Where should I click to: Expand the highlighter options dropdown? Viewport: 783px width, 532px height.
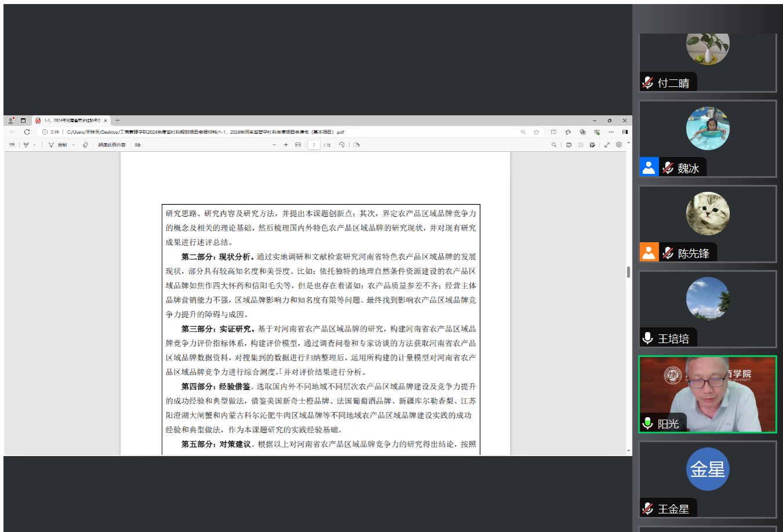coord(35,145)
